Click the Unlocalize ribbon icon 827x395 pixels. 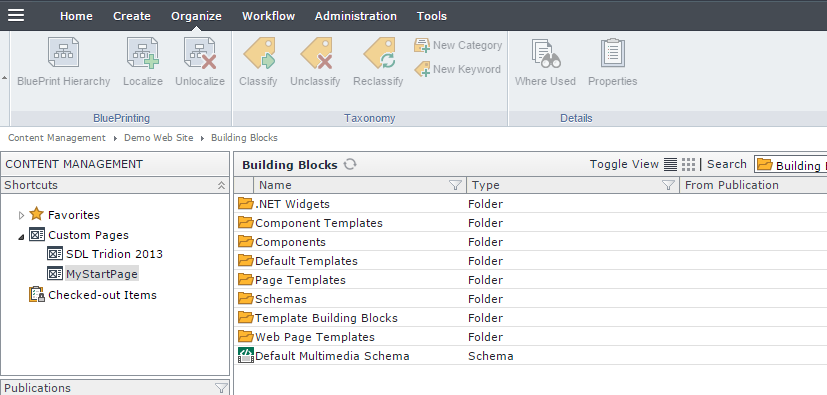coord(200,52)
